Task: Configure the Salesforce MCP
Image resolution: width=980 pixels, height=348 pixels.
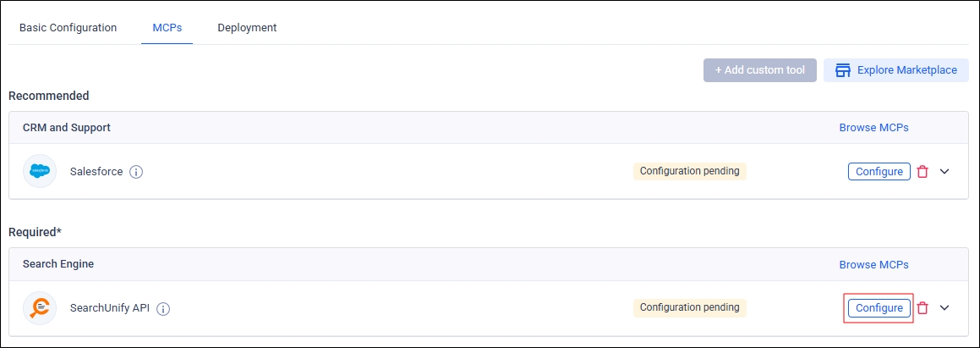Action: click(x=879, y=172)
